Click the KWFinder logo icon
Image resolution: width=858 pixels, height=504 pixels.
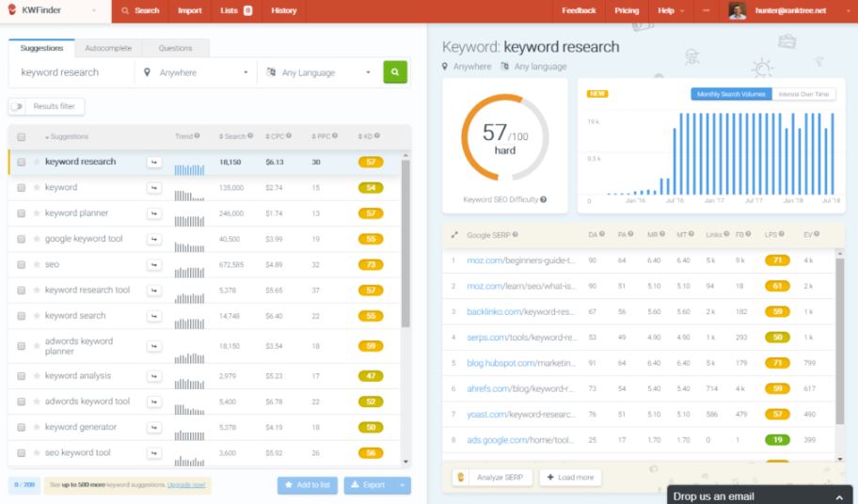click(x=12, y=9)
